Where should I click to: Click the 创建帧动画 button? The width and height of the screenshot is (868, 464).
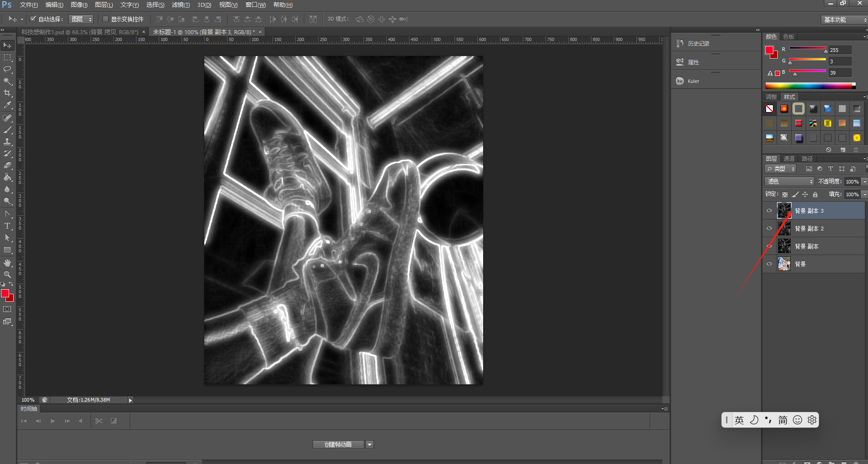(338, 444)
